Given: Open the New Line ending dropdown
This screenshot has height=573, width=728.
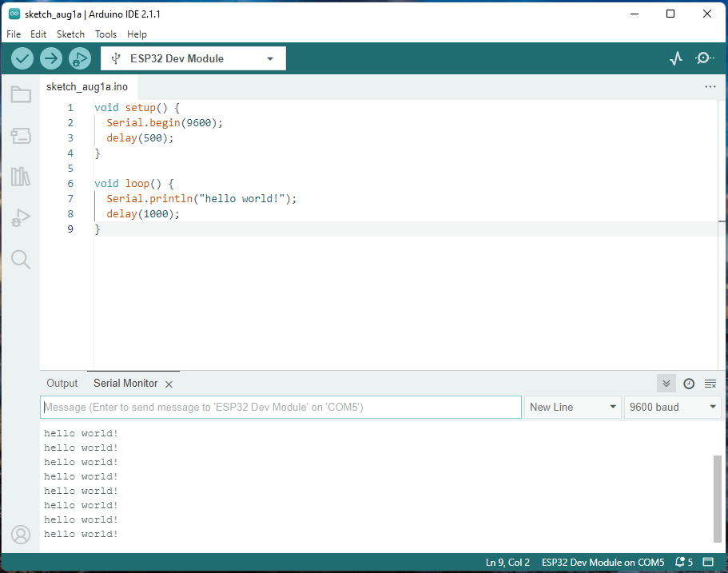Looking at the screenshot, I should (573, 407).
